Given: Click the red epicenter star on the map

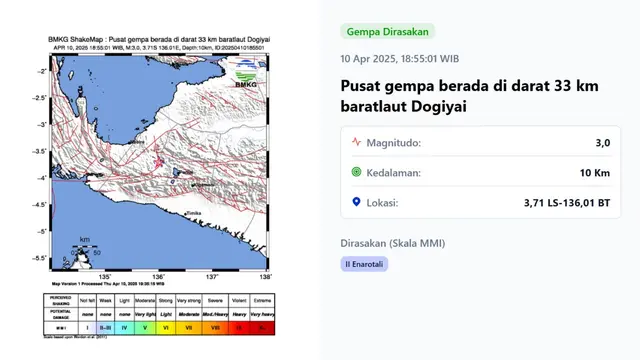Looking at the screenshot, I should tap(159, 162).
